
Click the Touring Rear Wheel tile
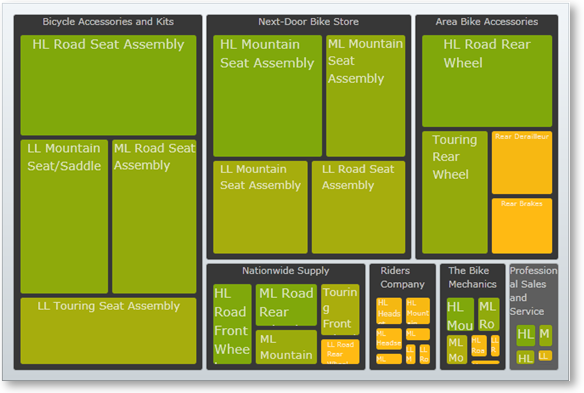point(454,192)
